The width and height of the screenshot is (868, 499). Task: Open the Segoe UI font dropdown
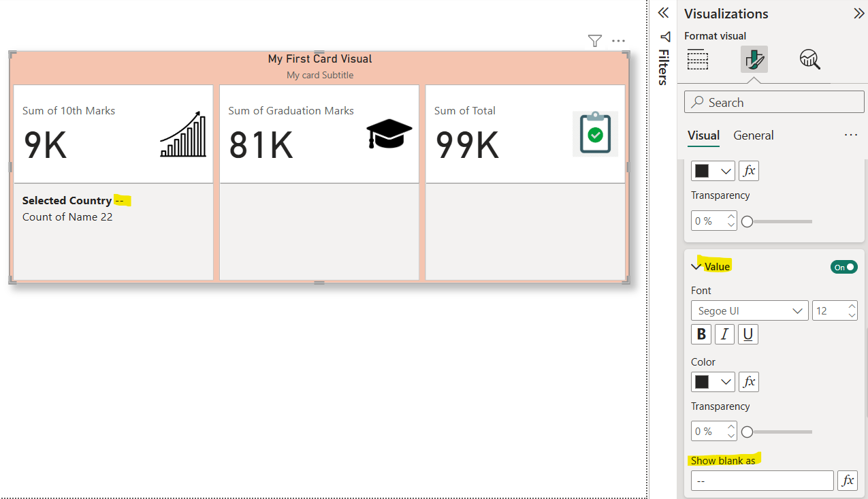coord(749,310)
